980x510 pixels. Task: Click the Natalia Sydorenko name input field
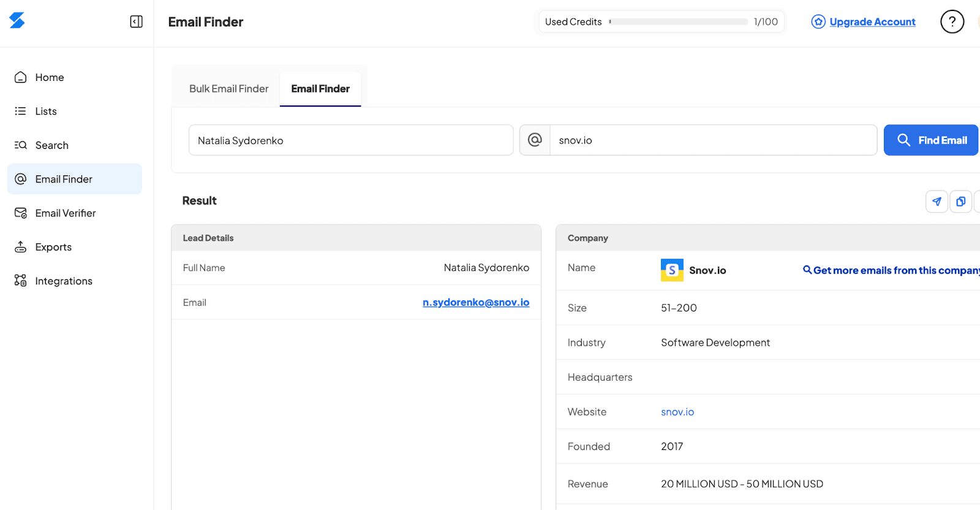tap(350, 140)
